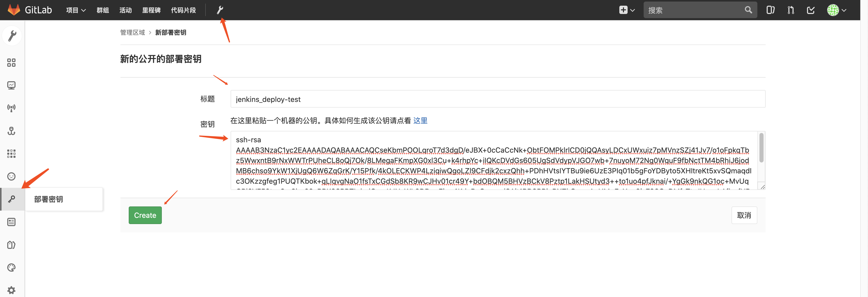This screenshot has width=868, height=297.
Task: Go to 群组 groups menu
Action: 102,10
